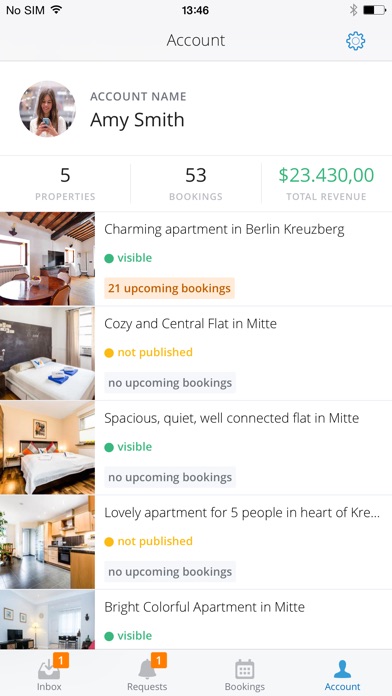
Task: Open the Cozy Flat bedroom thumbnail
Action: [x=47, y=354]
